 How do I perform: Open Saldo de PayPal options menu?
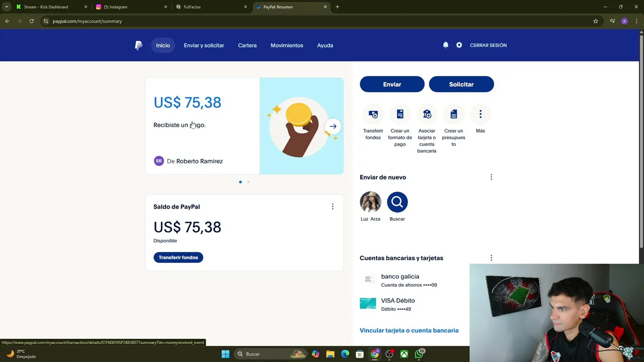[x=333, y=207]
